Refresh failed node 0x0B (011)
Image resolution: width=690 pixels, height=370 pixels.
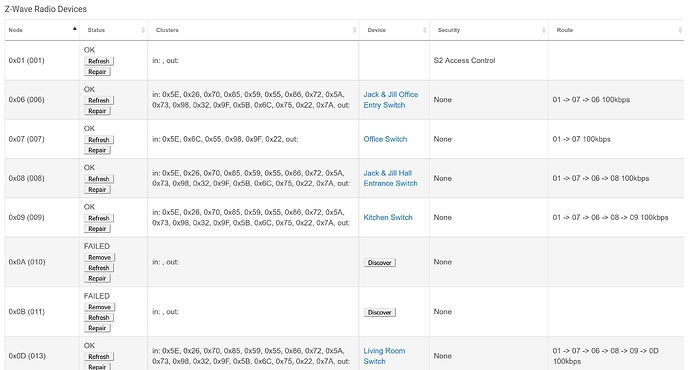click(99, 318)
